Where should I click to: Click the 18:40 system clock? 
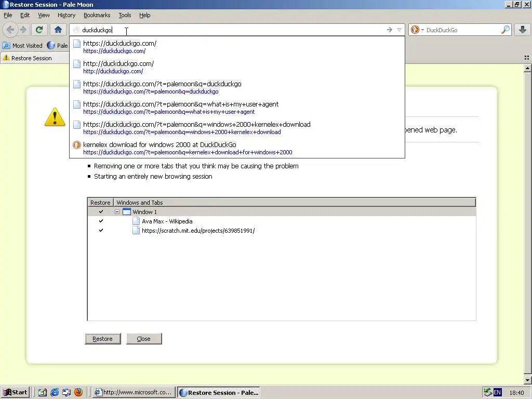coord(516,393)
